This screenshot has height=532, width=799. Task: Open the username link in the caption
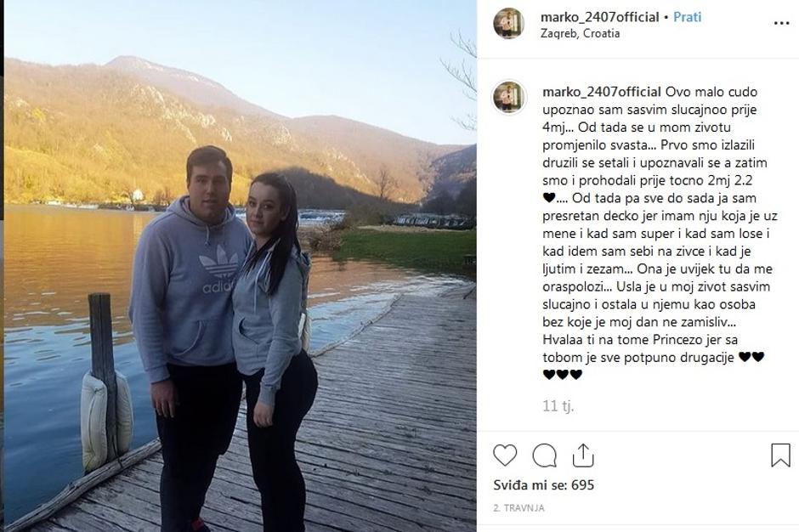coord(602,93)
